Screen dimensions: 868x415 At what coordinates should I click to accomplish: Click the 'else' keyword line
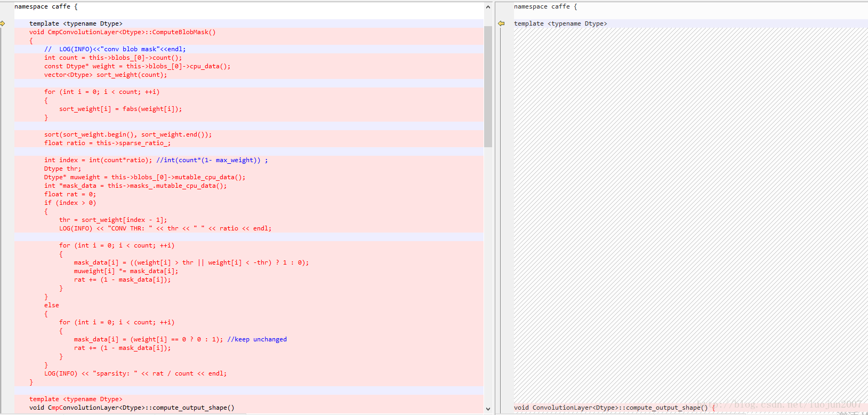52,305
